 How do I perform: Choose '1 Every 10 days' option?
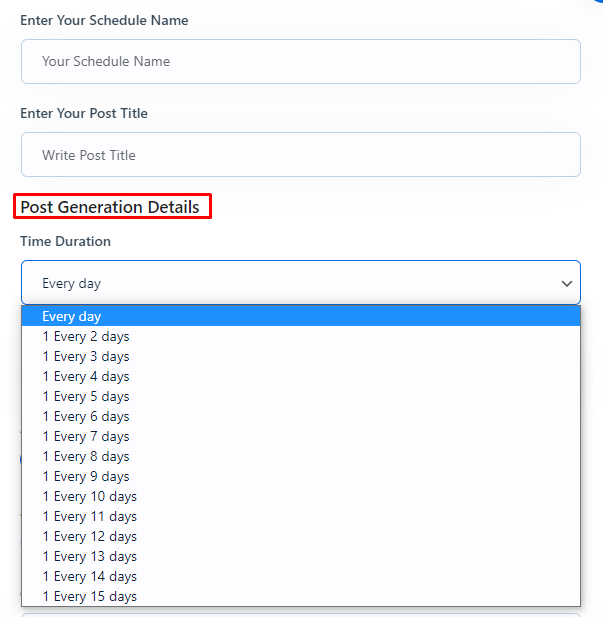click(301, 497)
